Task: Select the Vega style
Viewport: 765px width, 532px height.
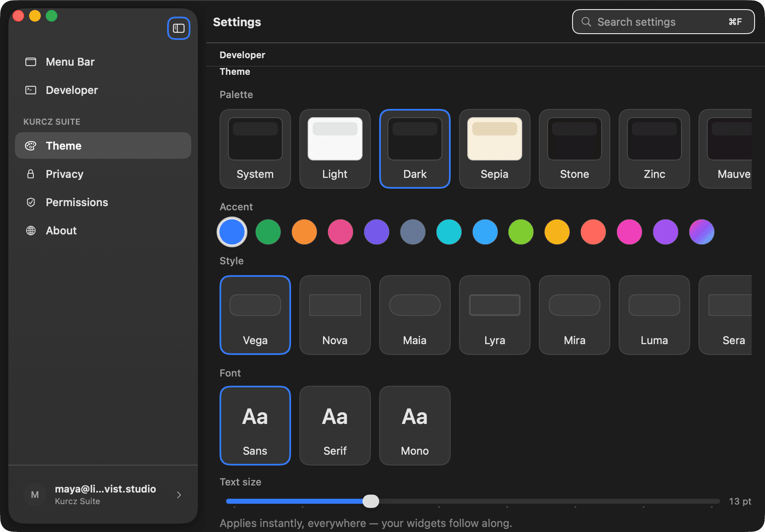Action: pos(255,315)
